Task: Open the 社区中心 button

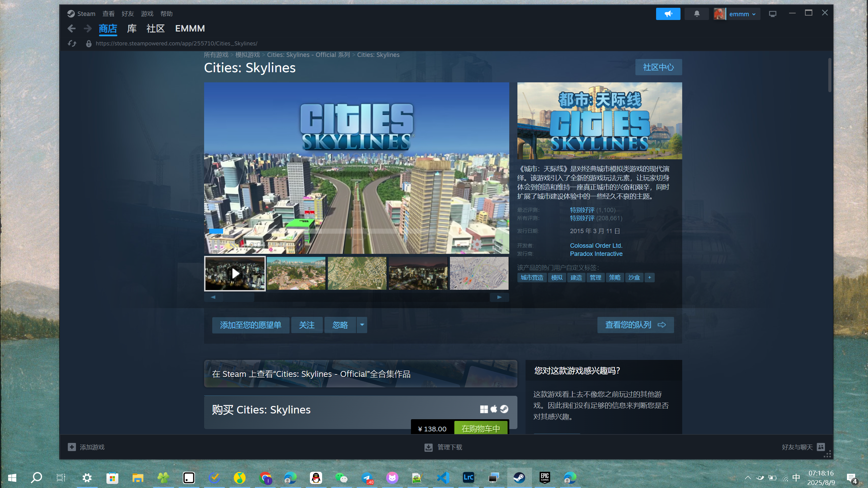Action: [658, 67]
